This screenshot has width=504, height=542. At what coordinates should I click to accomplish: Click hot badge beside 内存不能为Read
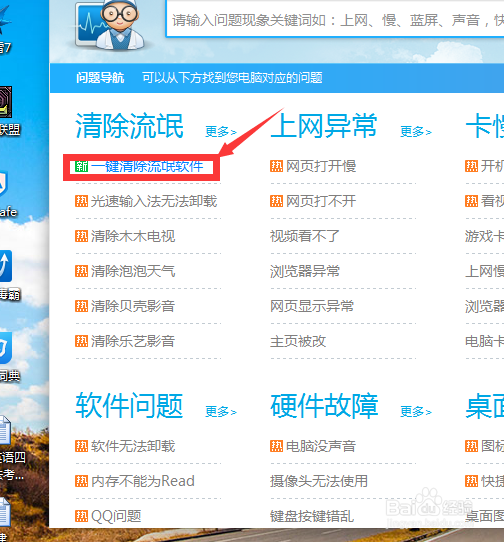pyautogui.click(x=82, y=481)
